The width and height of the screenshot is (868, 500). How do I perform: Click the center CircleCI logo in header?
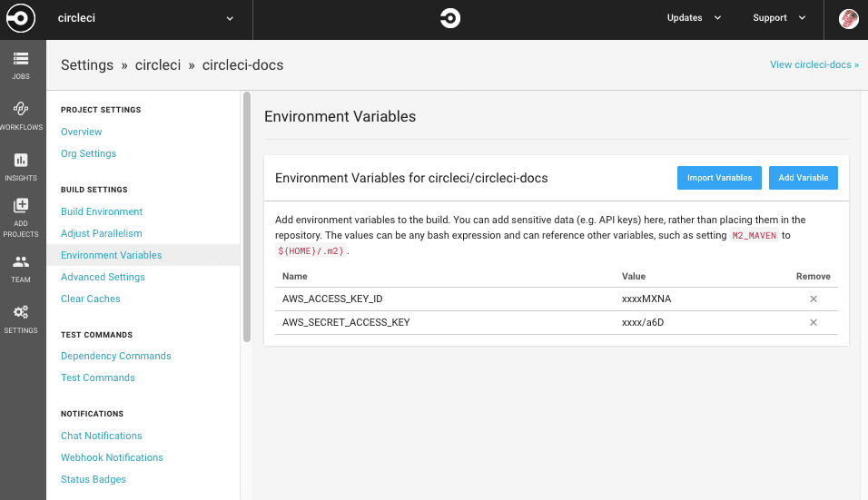450,18
